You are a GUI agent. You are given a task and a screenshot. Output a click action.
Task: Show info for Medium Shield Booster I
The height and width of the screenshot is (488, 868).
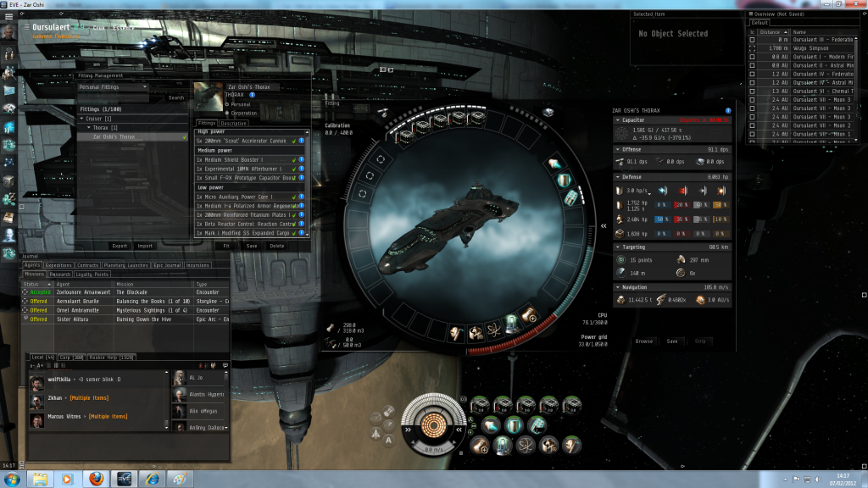point(301,158)
